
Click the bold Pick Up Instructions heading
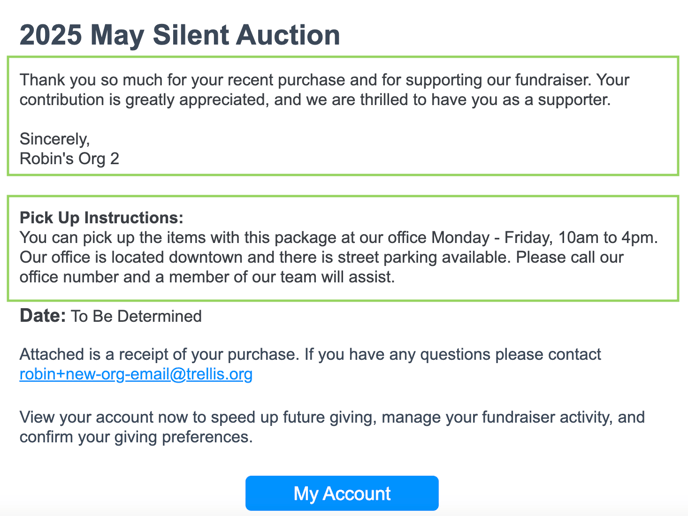click(x=101, y=218)
